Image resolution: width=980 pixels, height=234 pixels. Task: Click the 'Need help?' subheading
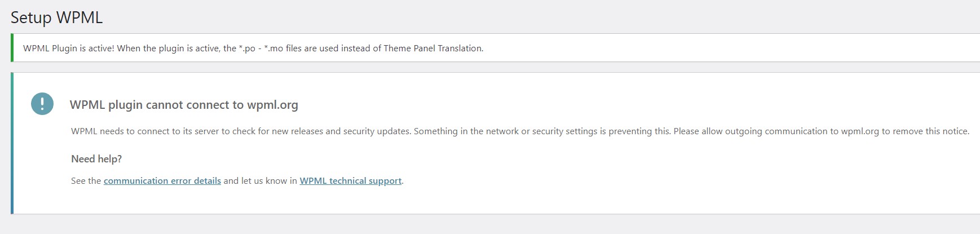pos(96,159)
